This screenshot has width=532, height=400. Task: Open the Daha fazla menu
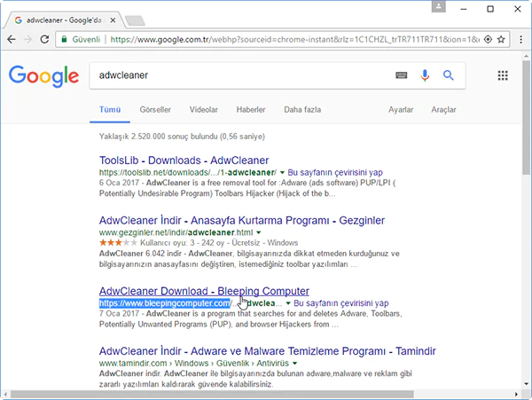302,110
